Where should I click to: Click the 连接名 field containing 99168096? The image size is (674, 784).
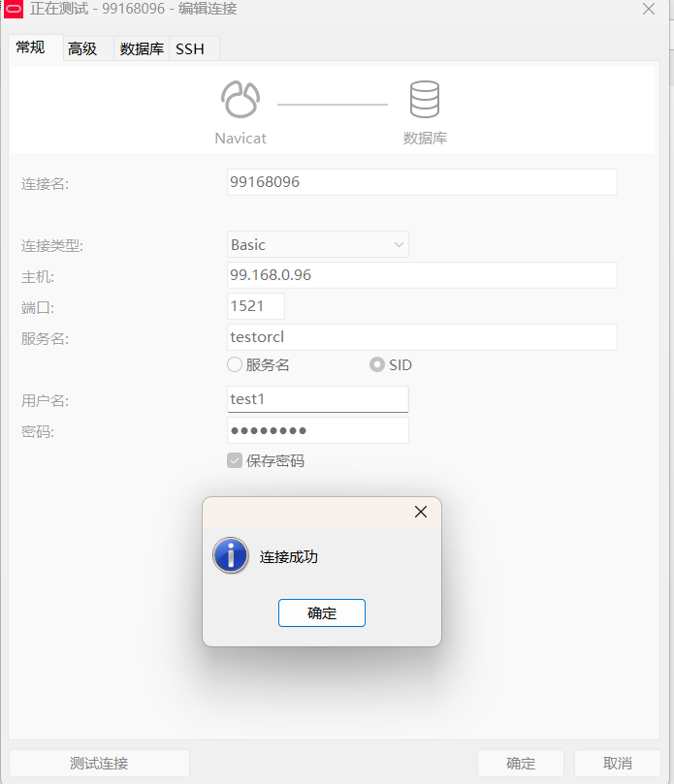422,182
